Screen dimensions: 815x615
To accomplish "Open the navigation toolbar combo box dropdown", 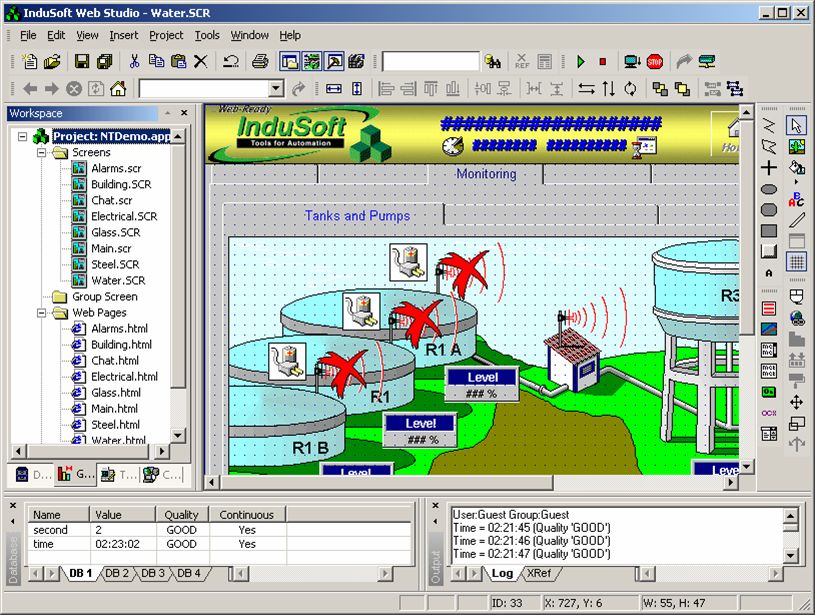I will 277,88.
